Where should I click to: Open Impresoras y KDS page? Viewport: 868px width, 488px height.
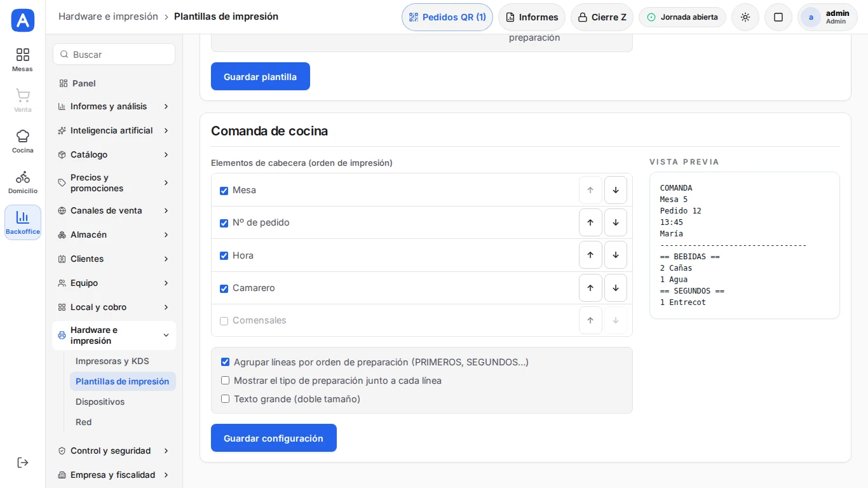[123, 361]
